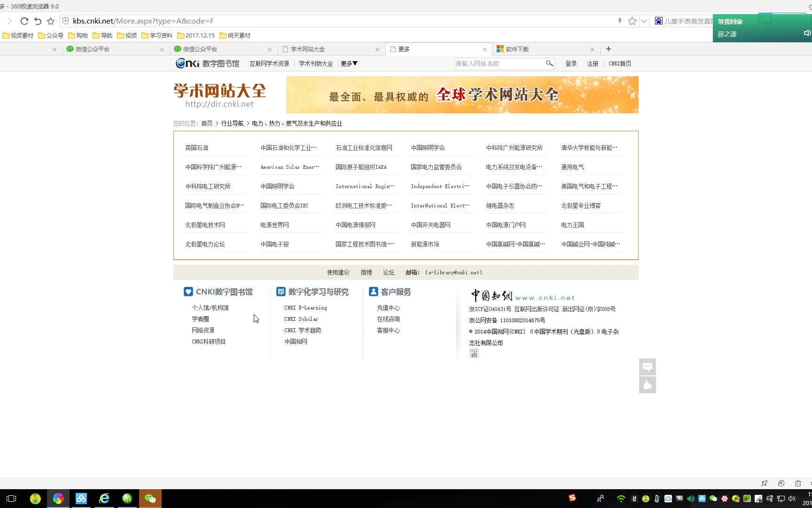
Task: Click the lightning speed mode icon
Action: click(x=620, y=21)
